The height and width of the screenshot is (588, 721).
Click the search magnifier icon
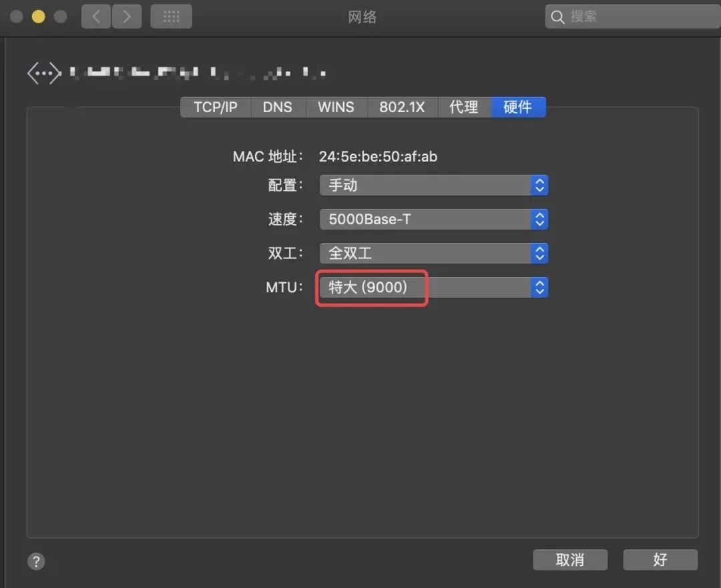coord(558,16)
